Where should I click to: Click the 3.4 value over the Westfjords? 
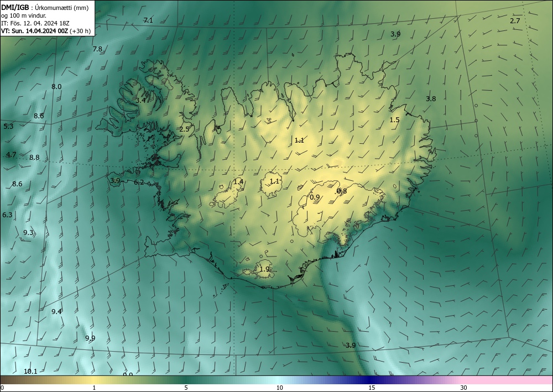[140, 100]
